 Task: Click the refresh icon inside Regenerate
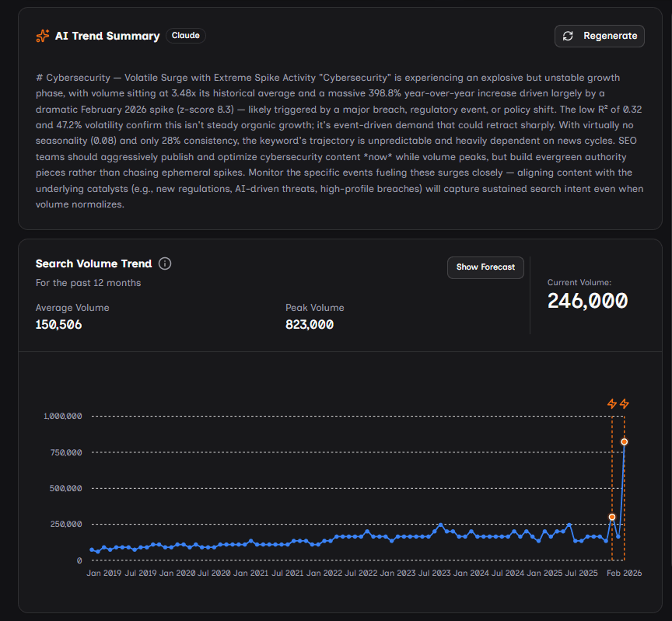tap(568, 36)
